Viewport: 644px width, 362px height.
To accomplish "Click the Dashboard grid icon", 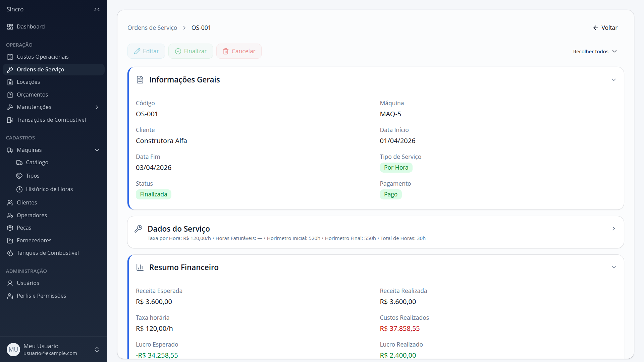I will [x=10, y=27].
